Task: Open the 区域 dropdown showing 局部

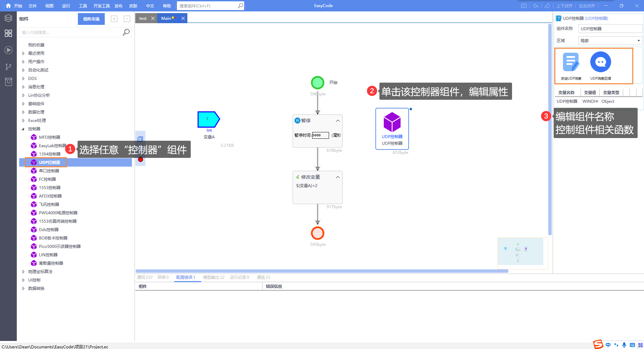Action: click(x=610, y=41)
